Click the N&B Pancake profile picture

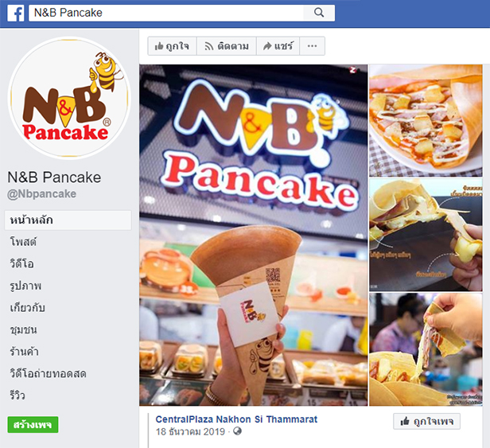coord(69,98)
